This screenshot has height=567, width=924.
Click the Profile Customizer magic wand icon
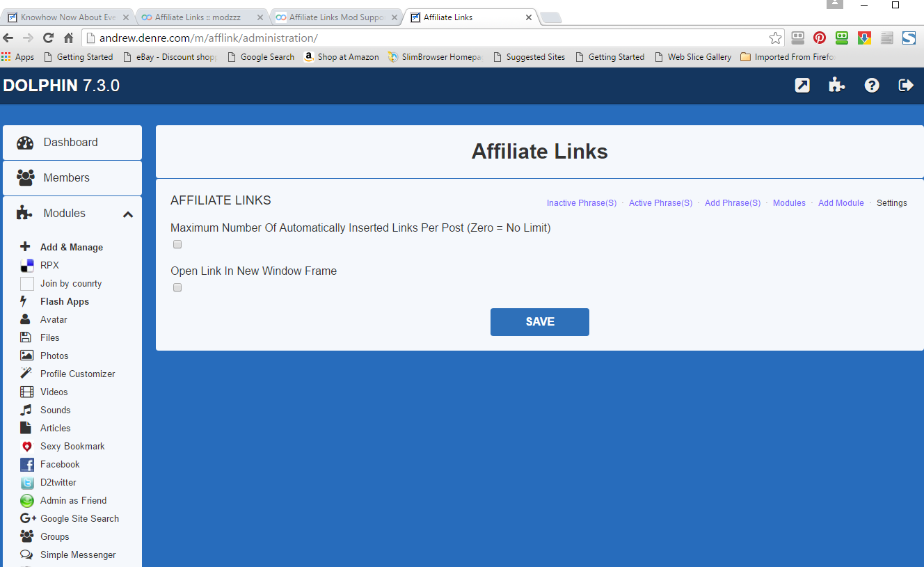[x=26, y=374]
